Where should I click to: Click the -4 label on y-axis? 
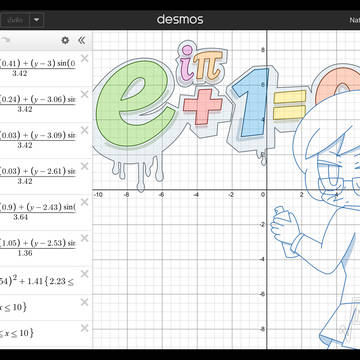coord(262,259)
